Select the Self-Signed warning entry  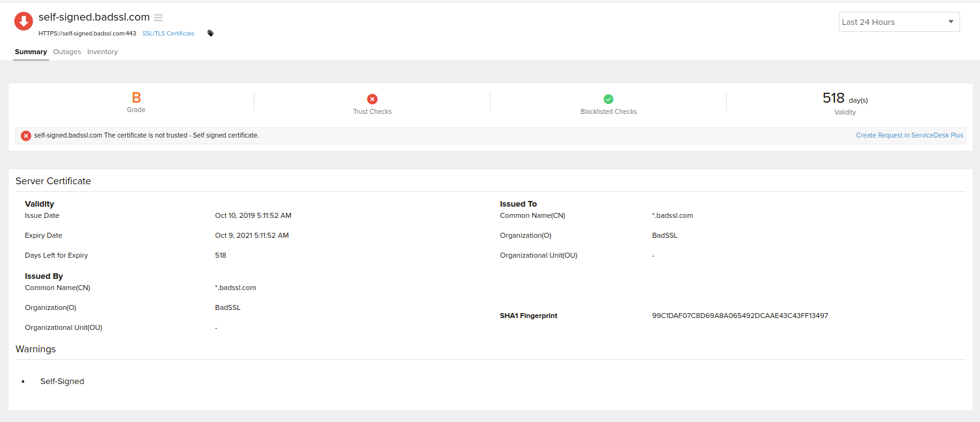click(62, 382)
